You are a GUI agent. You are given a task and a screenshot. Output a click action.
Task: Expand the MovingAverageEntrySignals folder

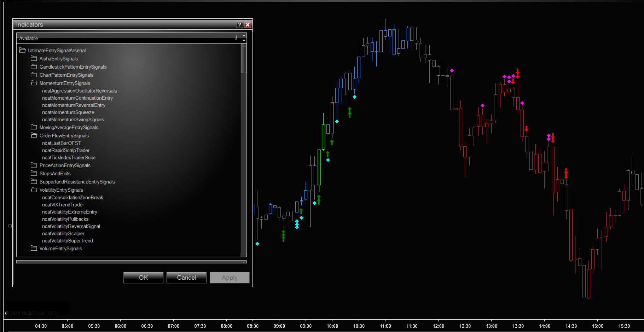34,127
